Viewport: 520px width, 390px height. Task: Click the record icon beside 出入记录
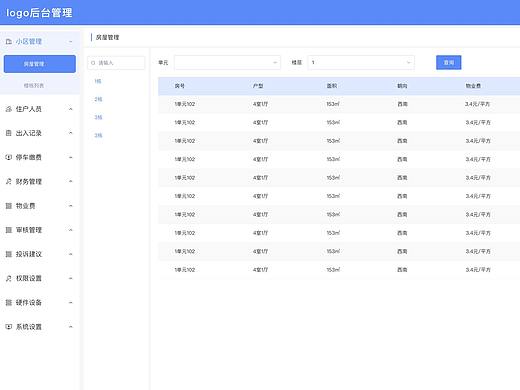tap(9, 133)
